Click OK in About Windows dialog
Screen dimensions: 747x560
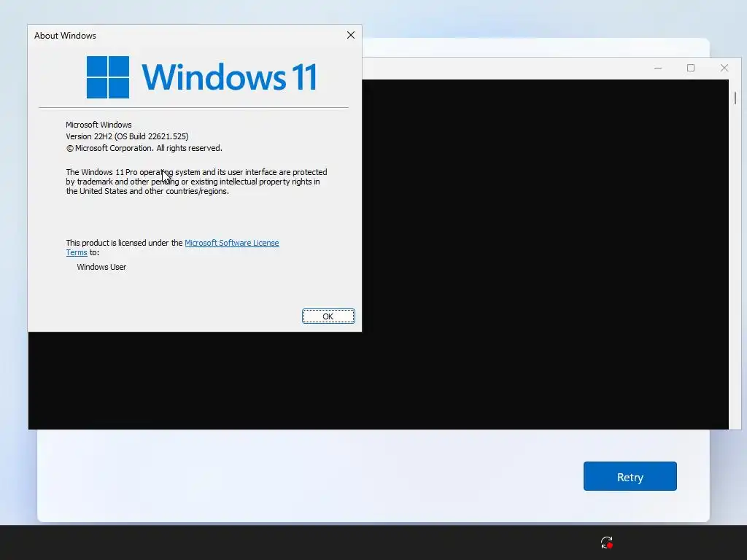tap(328, 316)
